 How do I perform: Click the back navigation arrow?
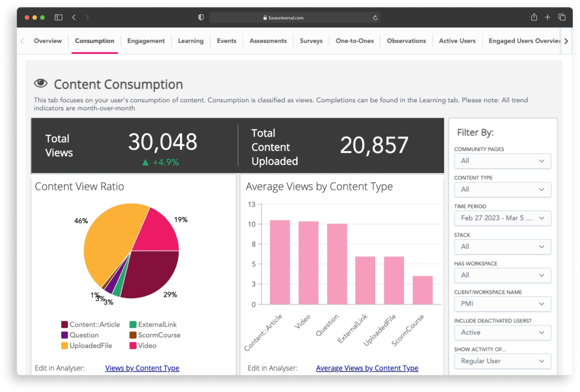74,17
